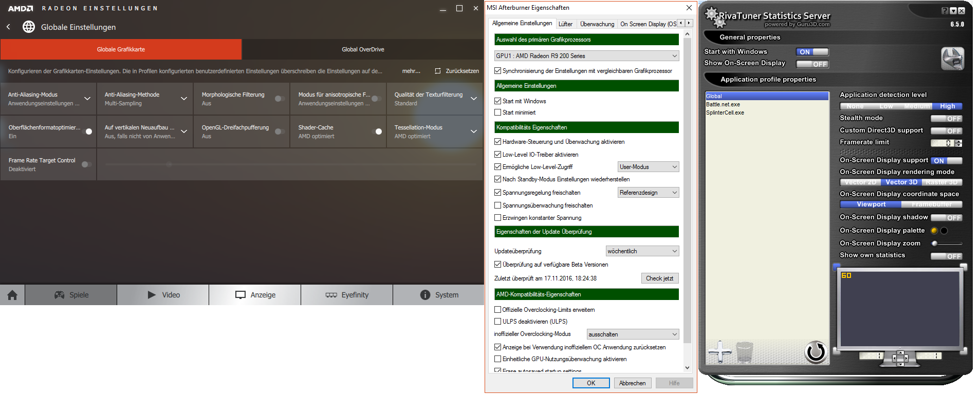Toggle Frame Rate Target Control

(x=86, y=164)
